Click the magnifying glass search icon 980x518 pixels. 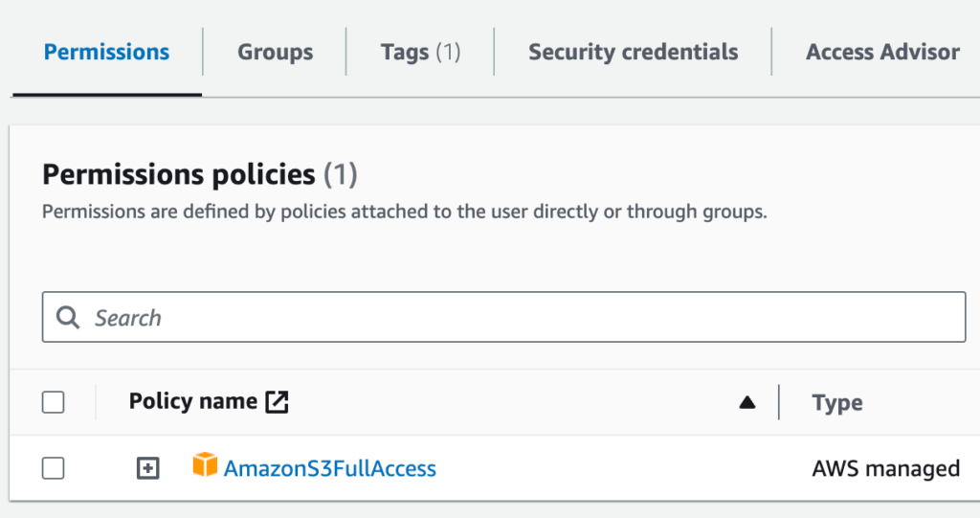coord(68,318)
